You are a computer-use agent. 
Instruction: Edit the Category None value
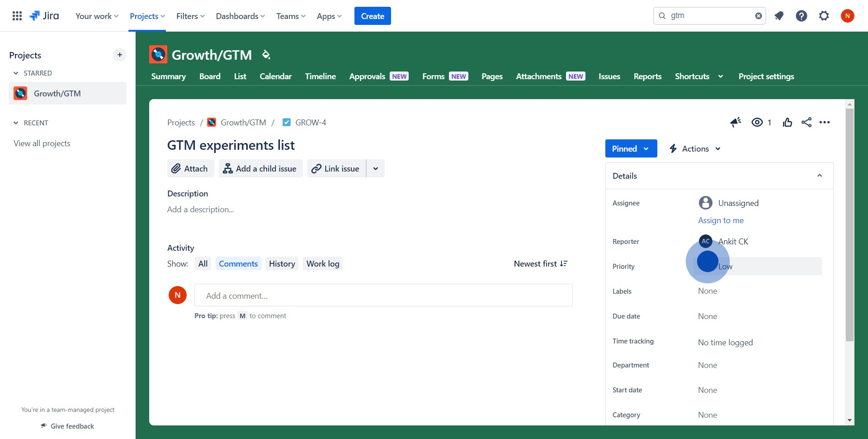[x=708, y=415]
